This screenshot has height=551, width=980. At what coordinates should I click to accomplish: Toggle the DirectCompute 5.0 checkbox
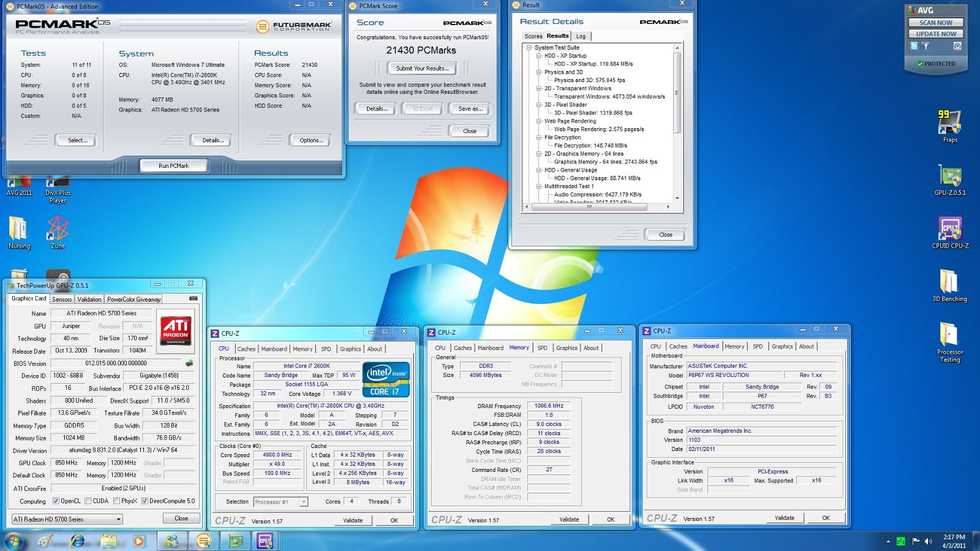click(x=145, y=501)
